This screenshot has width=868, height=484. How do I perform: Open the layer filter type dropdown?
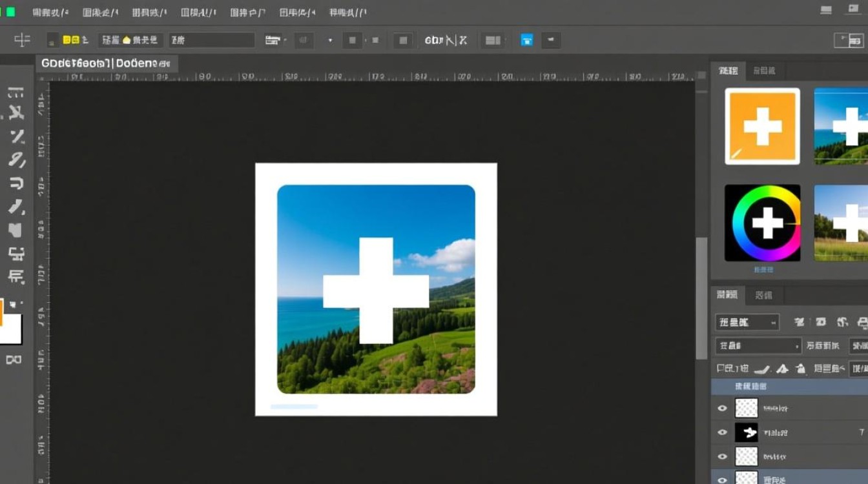pyautogui.click(x=747, y=322)
